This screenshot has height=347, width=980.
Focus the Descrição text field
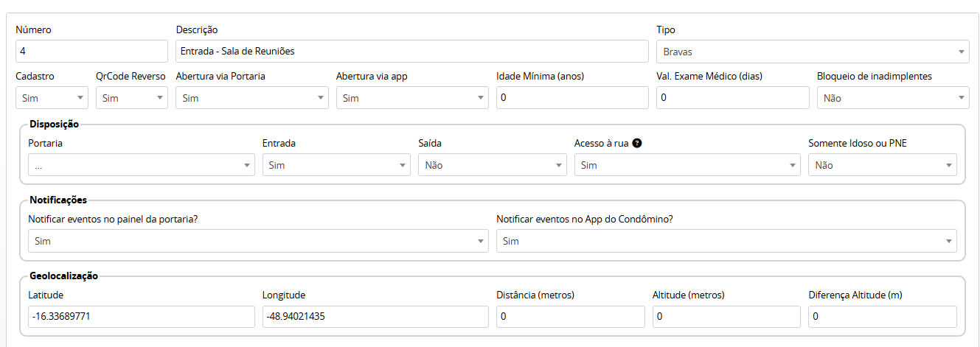coord(411,52)
